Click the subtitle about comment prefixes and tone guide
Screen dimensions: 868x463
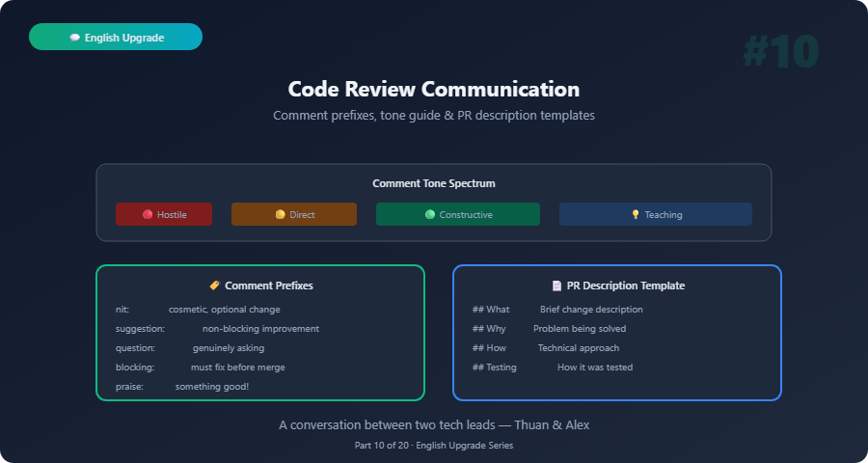point(434,115)
